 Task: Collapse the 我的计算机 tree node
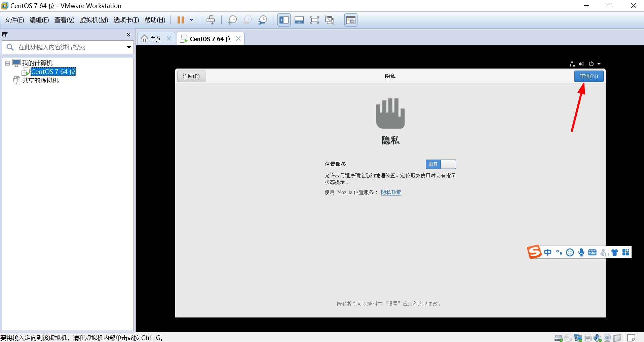(x=7, y=63)
